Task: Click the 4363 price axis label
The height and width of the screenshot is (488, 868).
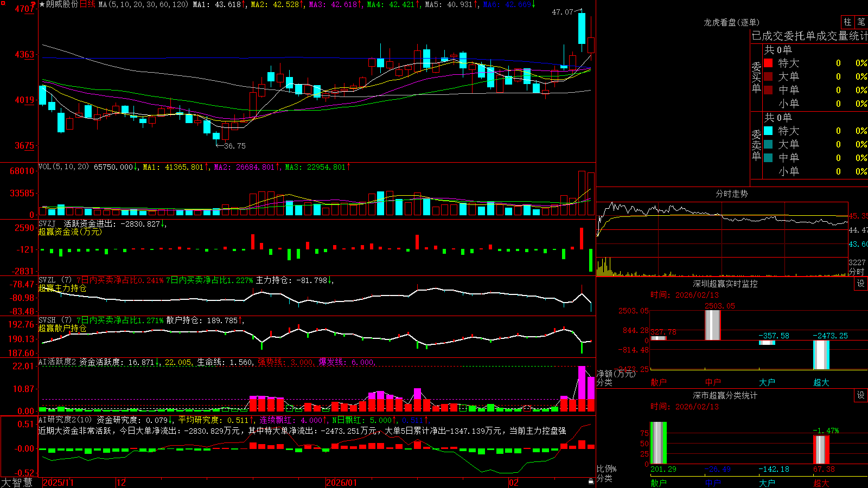Action: pos(24,54)
